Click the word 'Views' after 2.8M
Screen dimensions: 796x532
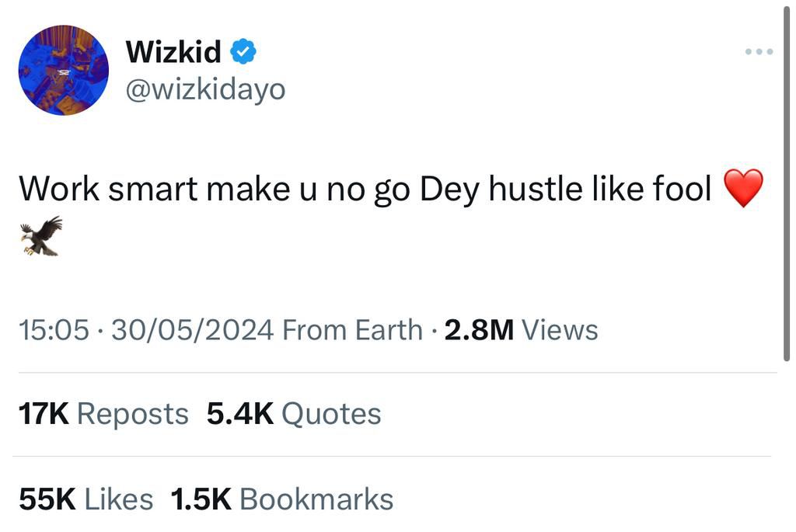point(560,329)
